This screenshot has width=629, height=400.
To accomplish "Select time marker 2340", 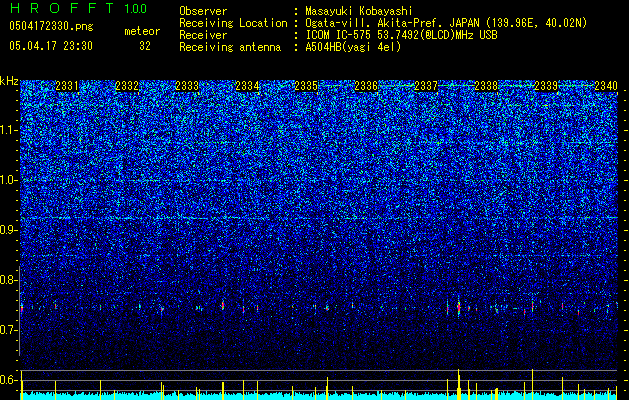I will point(606,86).
